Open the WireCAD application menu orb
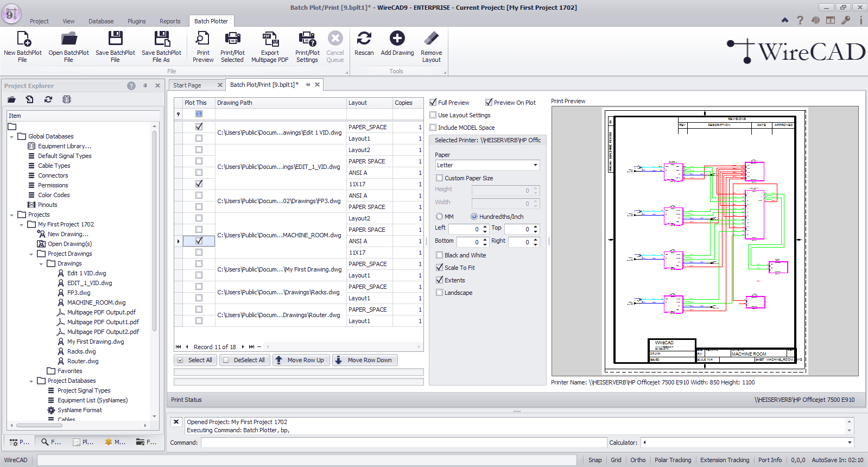 pos(11,13)
